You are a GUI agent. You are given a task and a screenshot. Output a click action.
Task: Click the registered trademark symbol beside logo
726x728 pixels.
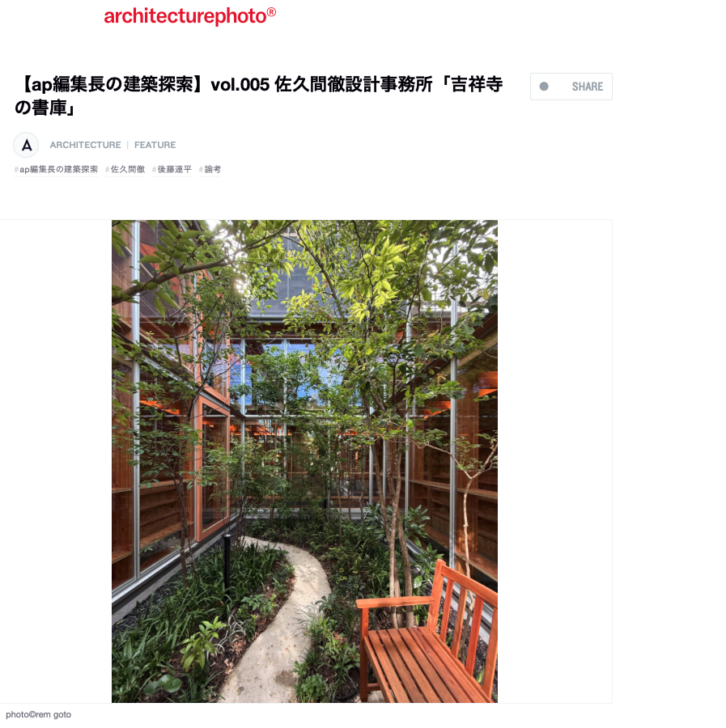(271, 12)
